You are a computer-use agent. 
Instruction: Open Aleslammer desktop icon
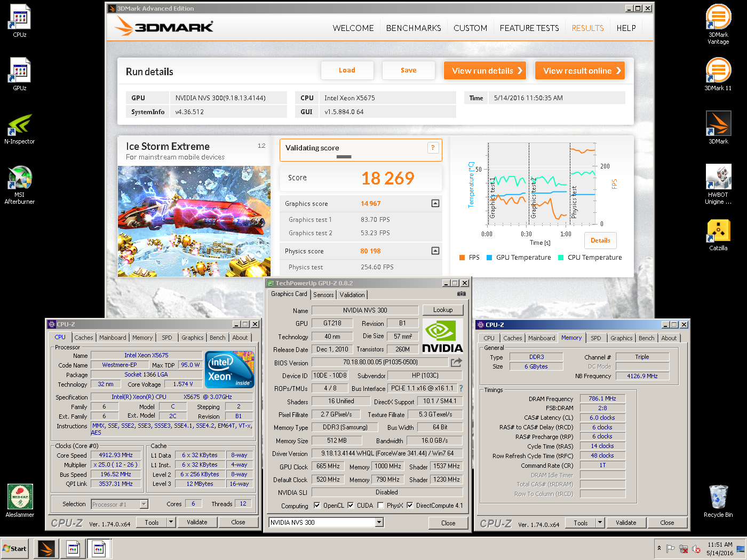[20, 500]
